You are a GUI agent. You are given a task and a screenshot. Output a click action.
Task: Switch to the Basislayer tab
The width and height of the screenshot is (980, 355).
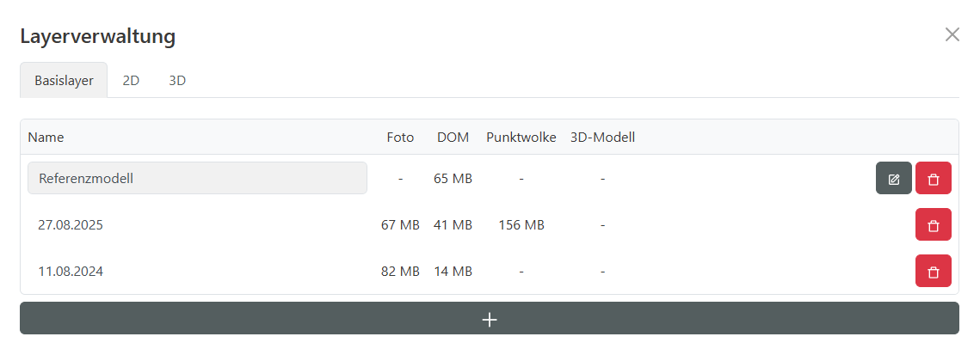64,81
